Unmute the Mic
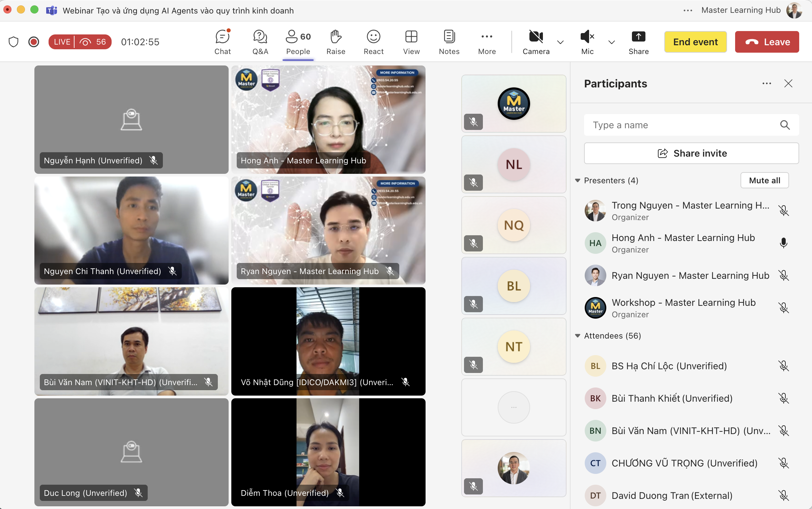 [587, 42]
